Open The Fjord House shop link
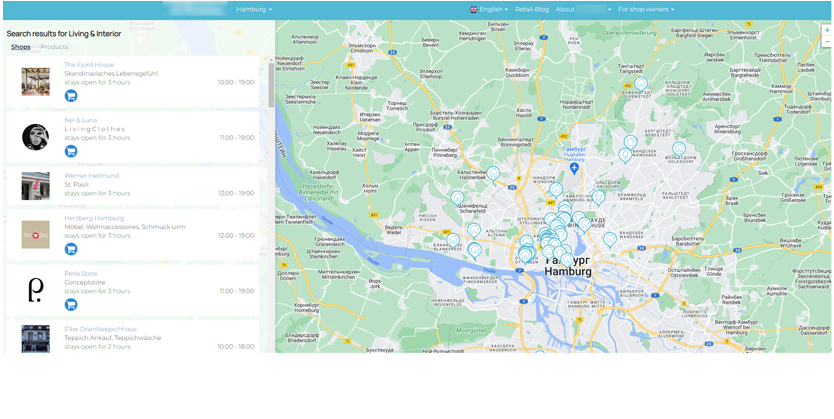 tap(89, 65)
